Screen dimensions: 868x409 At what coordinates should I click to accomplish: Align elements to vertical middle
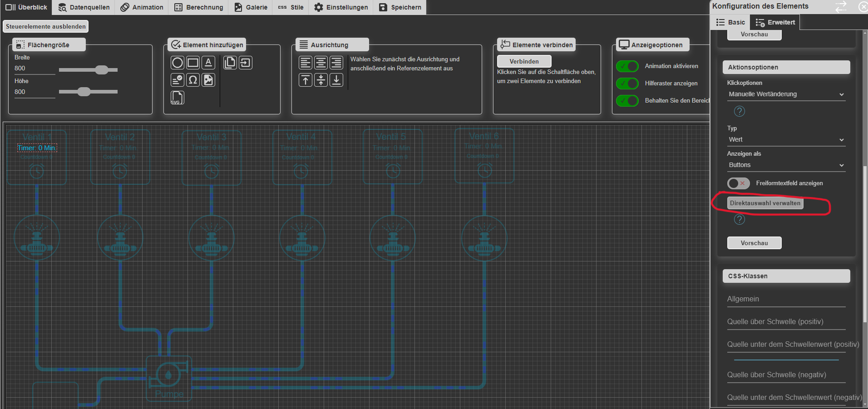click(x=321, y=80)
